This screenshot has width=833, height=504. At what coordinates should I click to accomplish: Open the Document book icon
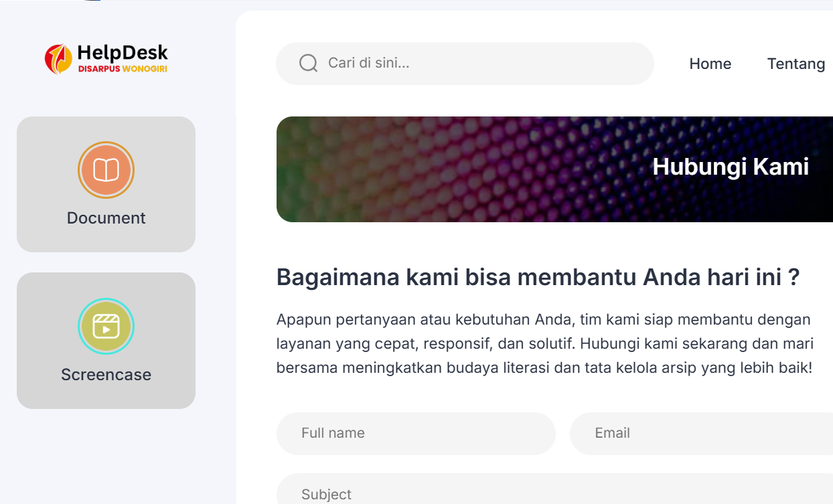106,170
